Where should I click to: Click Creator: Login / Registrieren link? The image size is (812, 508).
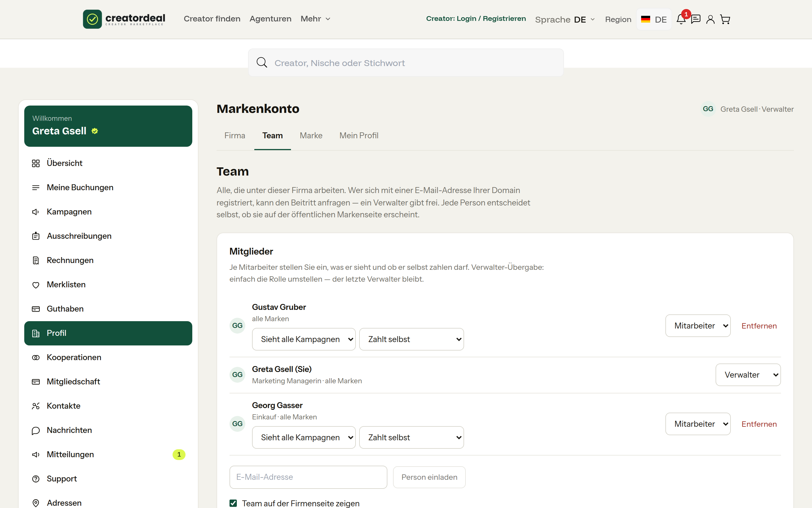pos(476,18)
